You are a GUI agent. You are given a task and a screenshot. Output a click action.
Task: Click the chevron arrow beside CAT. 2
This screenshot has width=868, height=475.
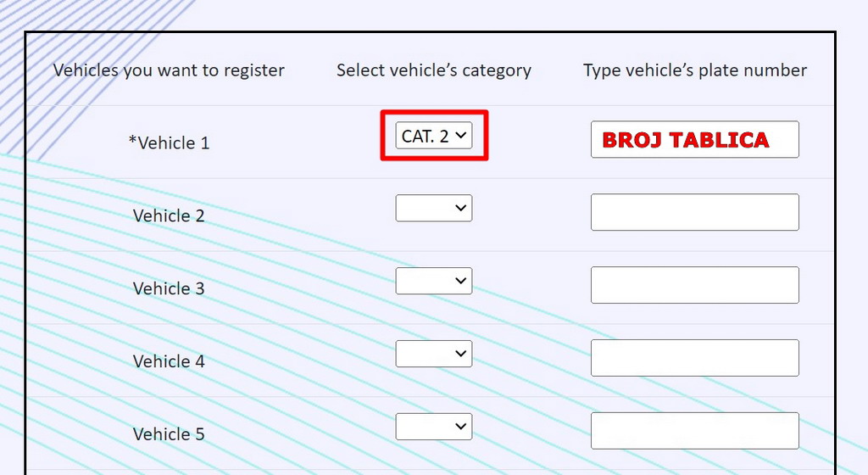tap(461, 135)
